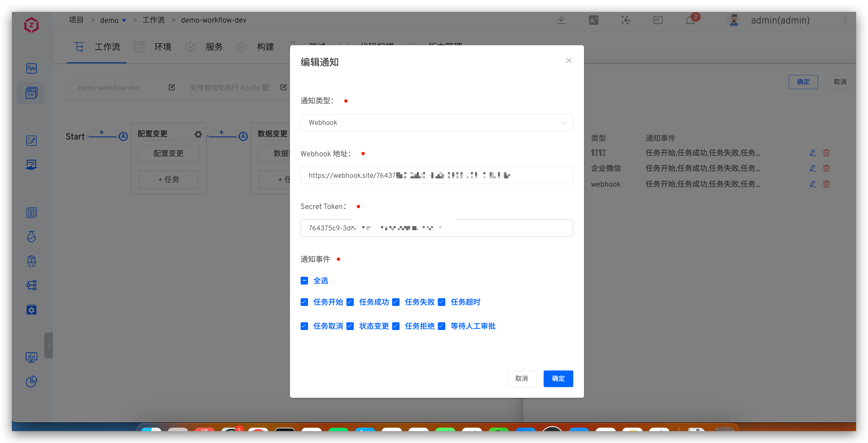The width and height of the screenshot is (868, 443).
Task: Confirm dialog with the 确定 button
Action: (x=558, y=378)
